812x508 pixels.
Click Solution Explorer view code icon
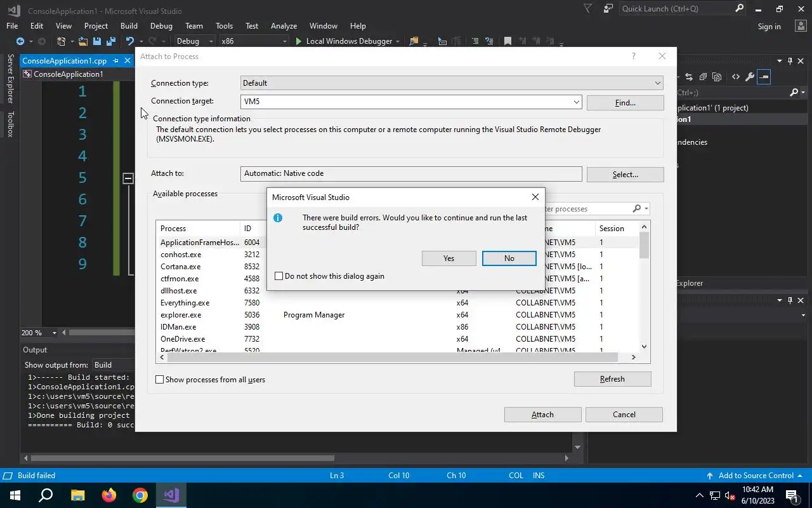pyautogui.click(x=736, y=77)
